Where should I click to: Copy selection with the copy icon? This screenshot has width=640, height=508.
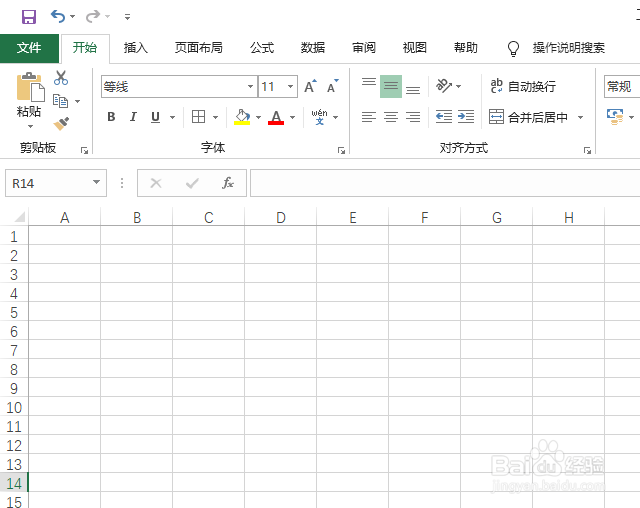[60, 101]
